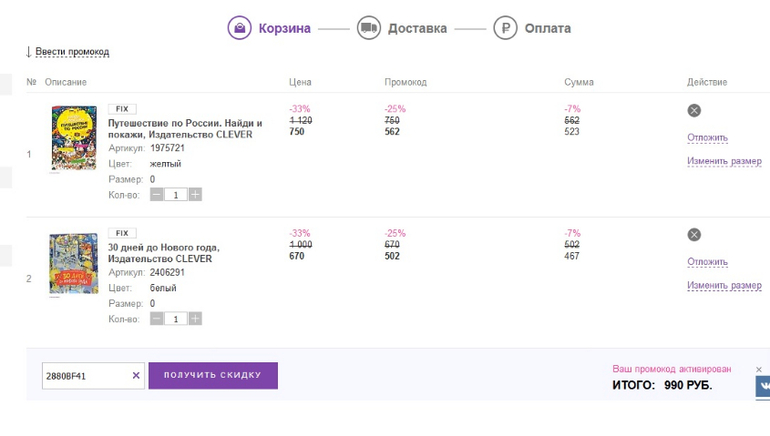Click the ruble payment icon

[505, 28]
